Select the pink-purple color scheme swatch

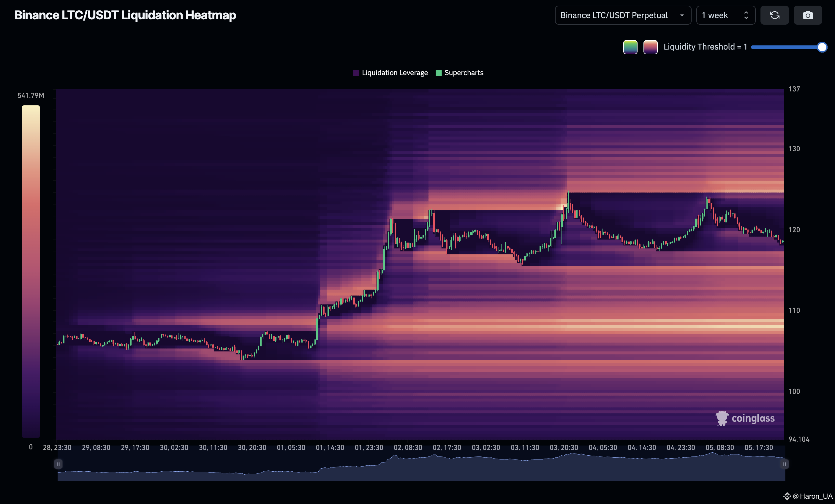click(x=650, y=47)
